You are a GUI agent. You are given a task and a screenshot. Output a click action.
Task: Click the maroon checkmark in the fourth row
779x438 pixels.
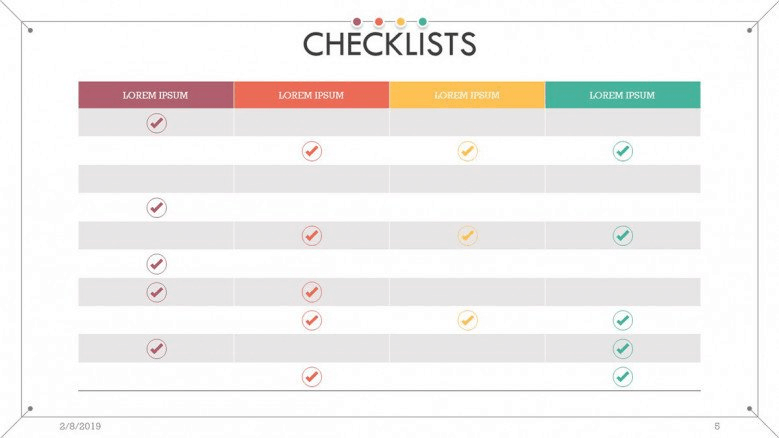[x=156, y=208]
